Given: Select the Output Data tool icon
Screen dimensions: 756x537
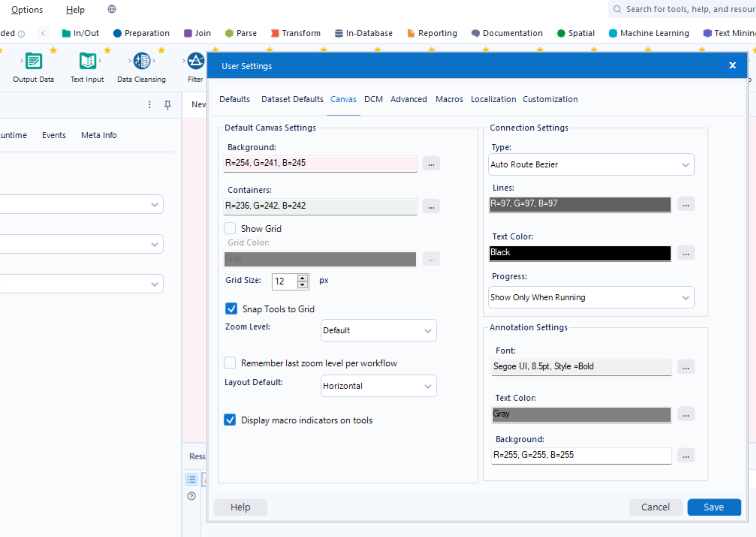Looking at the screenshot, I should coord(33,61).
